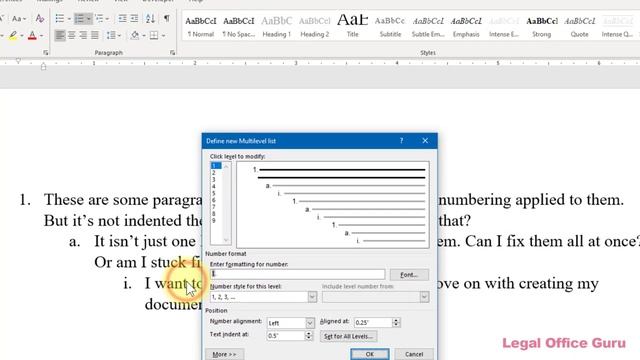The height and width of the screenshot is (360, 640).
Task: Open the Shading color dropdown arrow
Action: [x=144, y=36]
